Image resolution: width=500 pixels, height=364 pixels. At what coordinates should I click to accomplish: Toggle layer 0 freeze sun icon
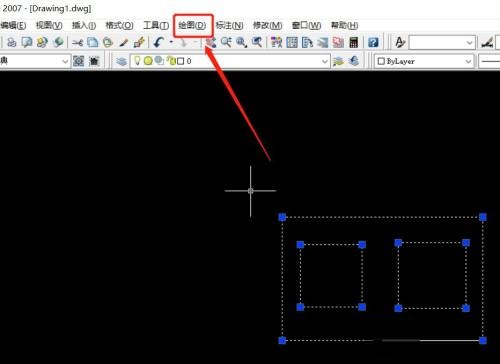pyautogui.click(x=148, y=61)
